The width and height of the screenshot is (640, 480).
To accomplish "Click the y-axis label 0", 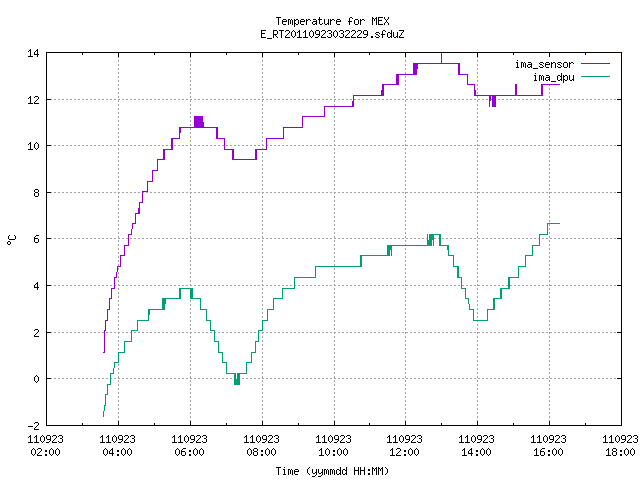I will click(36, 379).
